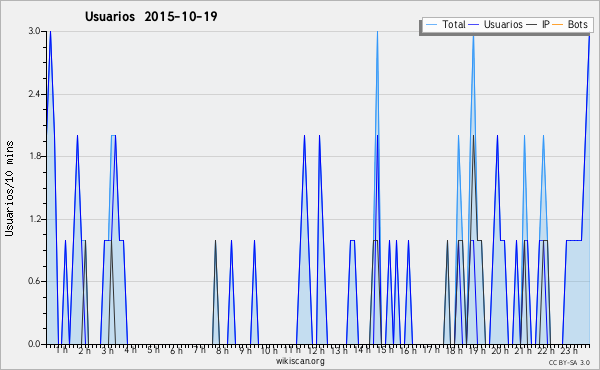Click the '6 h' x-axis label
Image resolution: width=600 pixels, height=370 pixels.
(176, 350)
